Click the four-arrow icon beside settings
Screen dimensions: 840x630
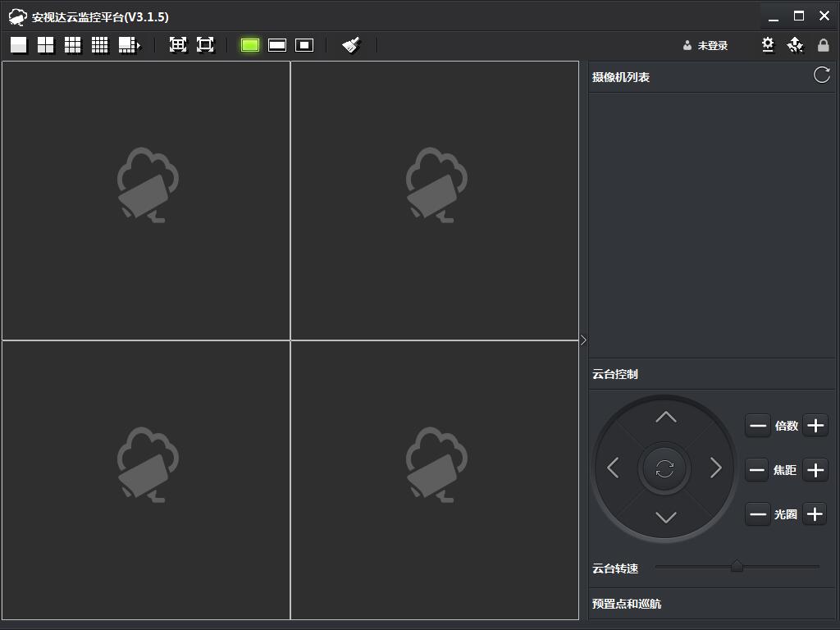[796, 45]
